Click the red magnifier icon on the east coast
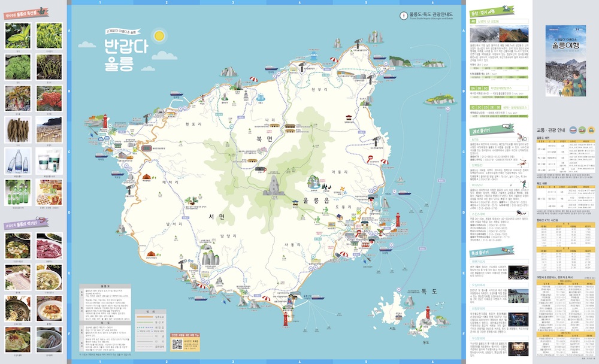599x364 pixels. pyautogui.click(x=370, y=159)
